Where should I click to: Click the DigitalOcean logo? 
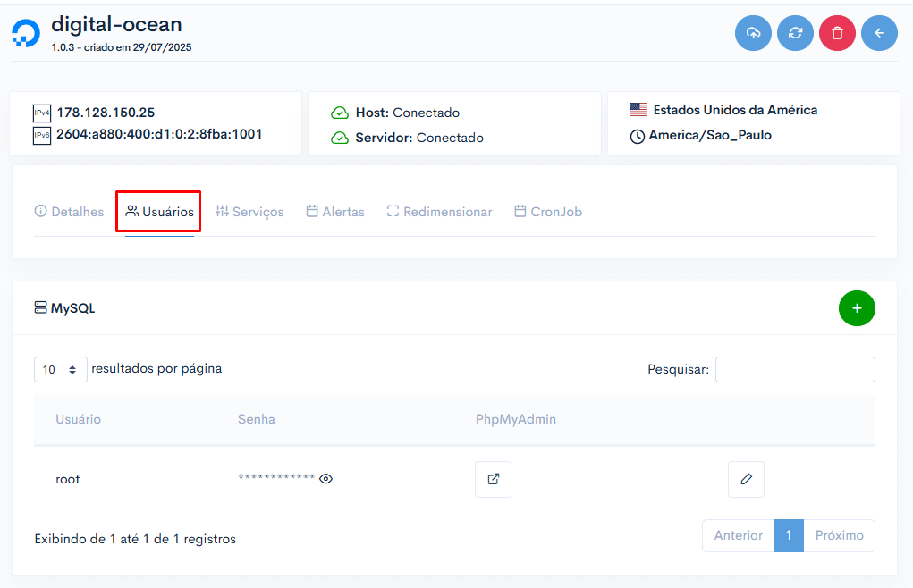coord(26,33)
